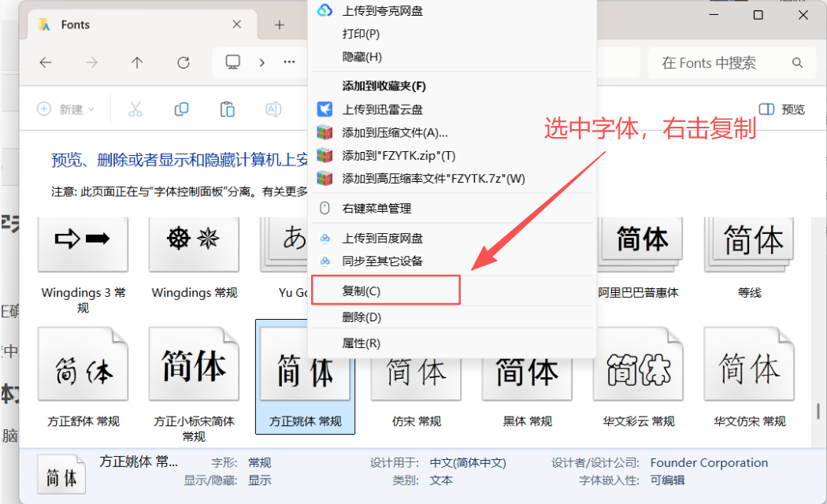Click the Paste clipboard icon
The height and width of the screenshot is (504, 827).
(228, 109)
